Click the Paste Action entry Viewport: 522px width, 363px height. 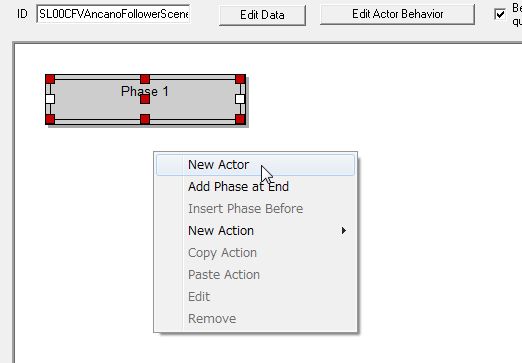pos(255,275)
